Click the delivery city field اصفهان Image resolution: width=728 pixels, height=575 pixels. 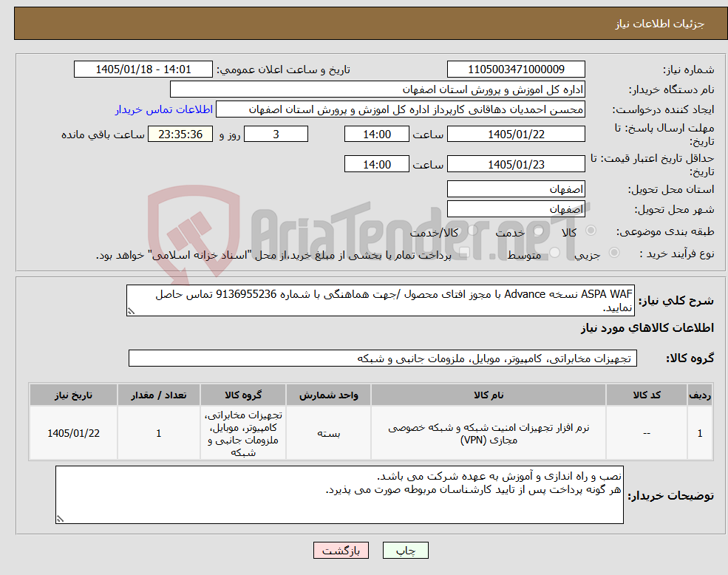[516, 209]
